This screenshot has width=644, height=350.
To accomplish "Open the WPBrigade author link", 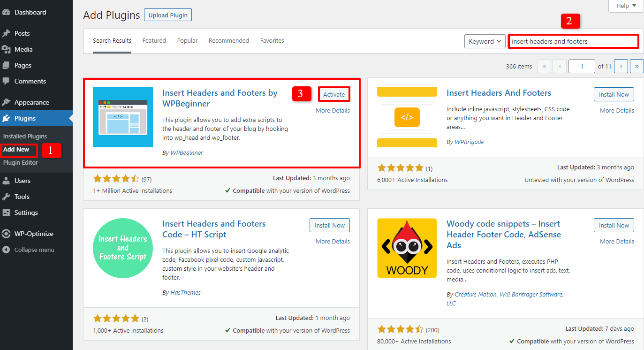I will [469, 142].
